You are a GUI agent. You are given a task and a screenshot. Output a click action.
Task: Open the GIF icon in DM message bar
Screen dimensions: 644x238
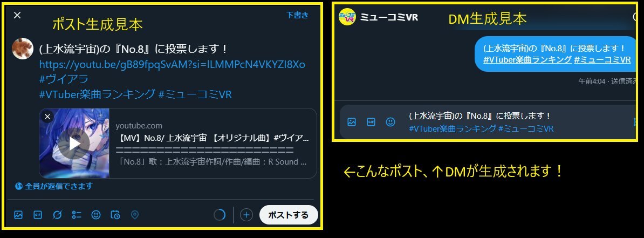371,122
